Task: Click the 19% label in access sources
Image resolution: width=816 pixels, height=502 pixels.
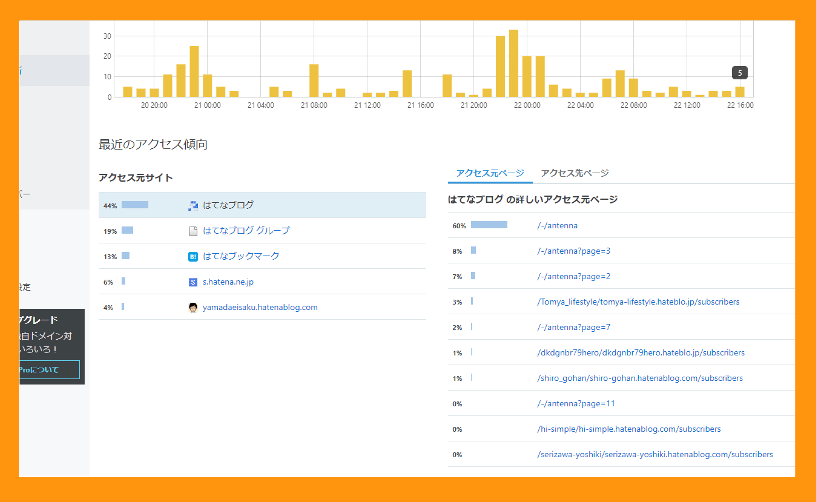Action: (x=110, y=231)
